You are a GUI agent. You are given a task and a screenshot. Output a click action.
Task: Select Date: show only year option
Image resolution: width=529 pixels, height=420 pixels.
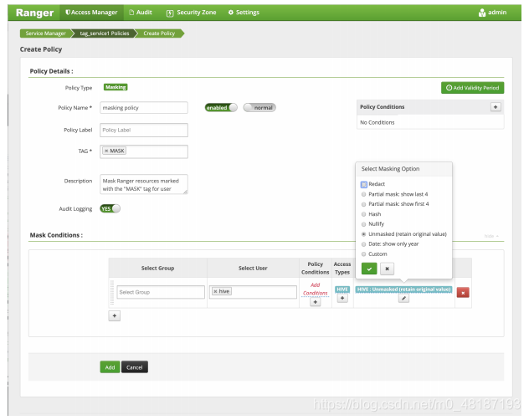[363, 244]
